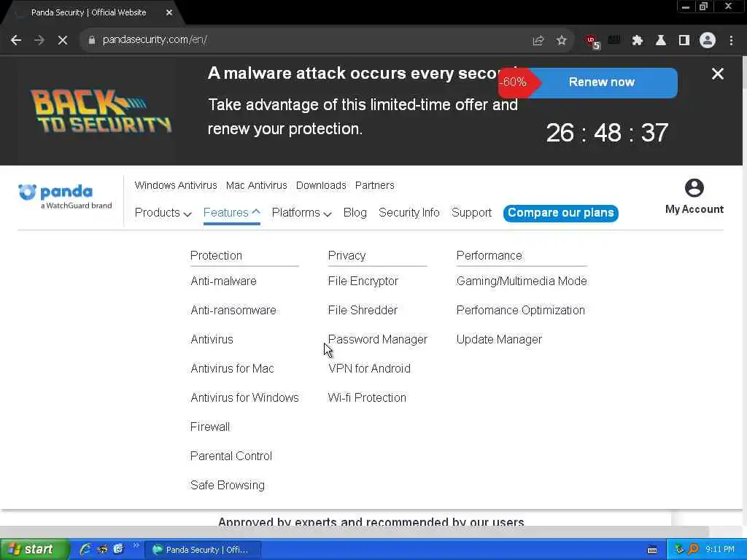The image size is (747, 560).
Task: Click Windows Antivirus top link
Action: pos(175,185)
